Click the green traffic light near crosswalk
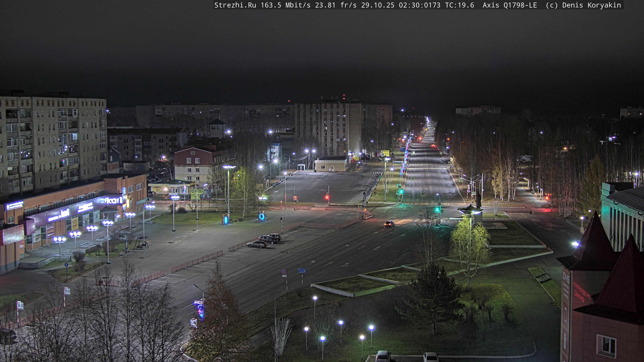 438,209
